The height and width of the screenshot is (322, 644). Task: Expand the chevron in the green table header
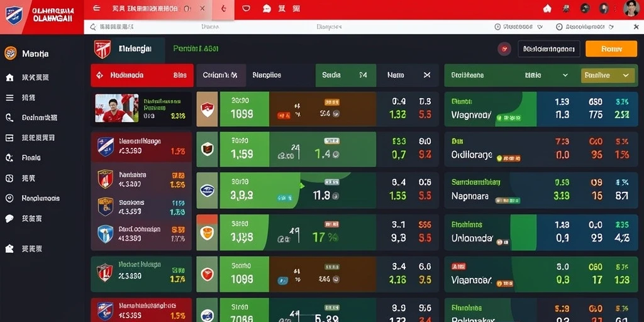pyautogui.click(x=565, y=75)
